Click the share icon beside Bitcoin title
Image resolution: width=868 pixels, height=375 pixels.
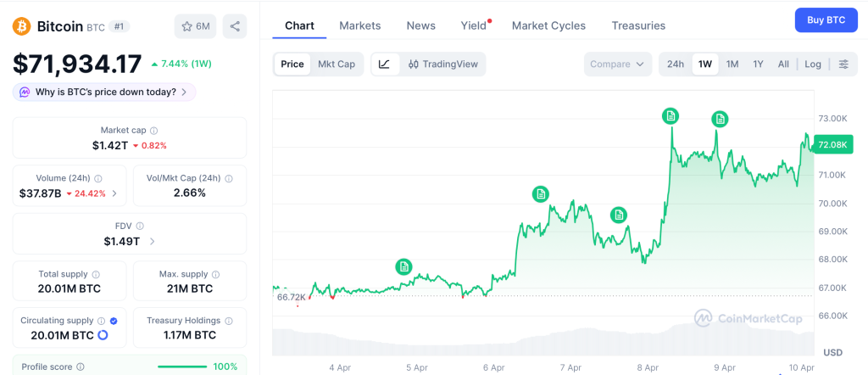[x=235, y=26]
